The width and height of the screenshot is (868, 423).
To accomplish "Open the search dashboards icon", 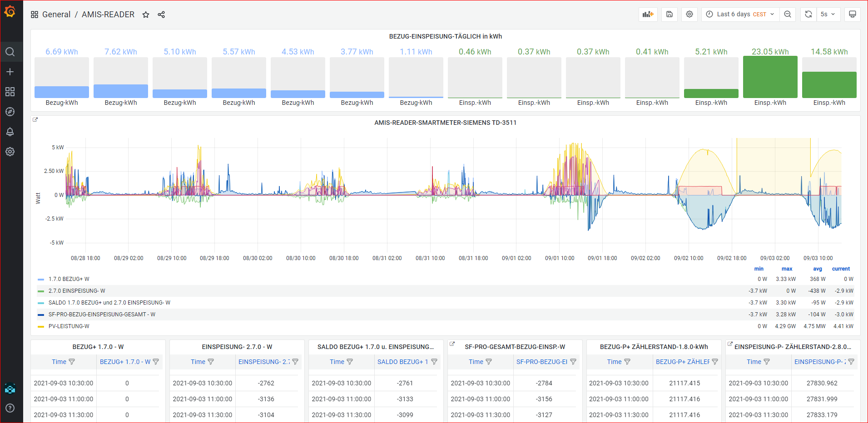I will click(10, 52).
